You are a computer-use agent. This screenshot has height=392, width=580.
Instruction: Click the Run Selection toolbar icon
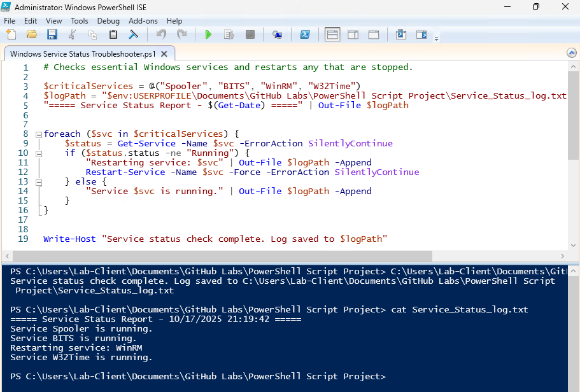[x=229, y=34]
